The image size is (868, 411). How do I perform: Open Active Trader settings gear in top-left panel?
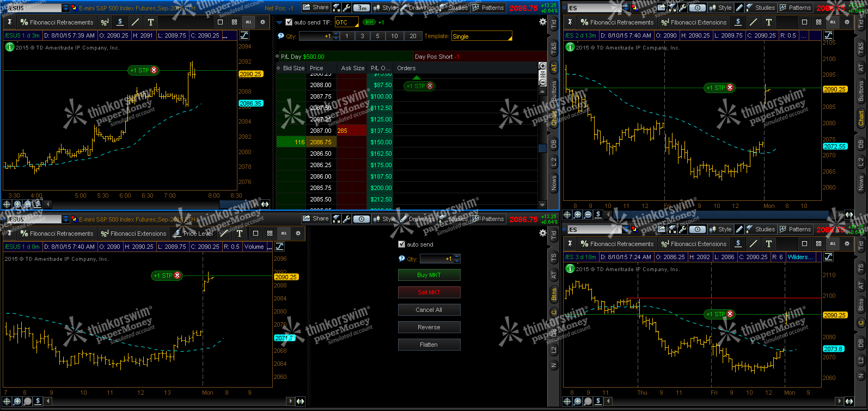[543, 22]
